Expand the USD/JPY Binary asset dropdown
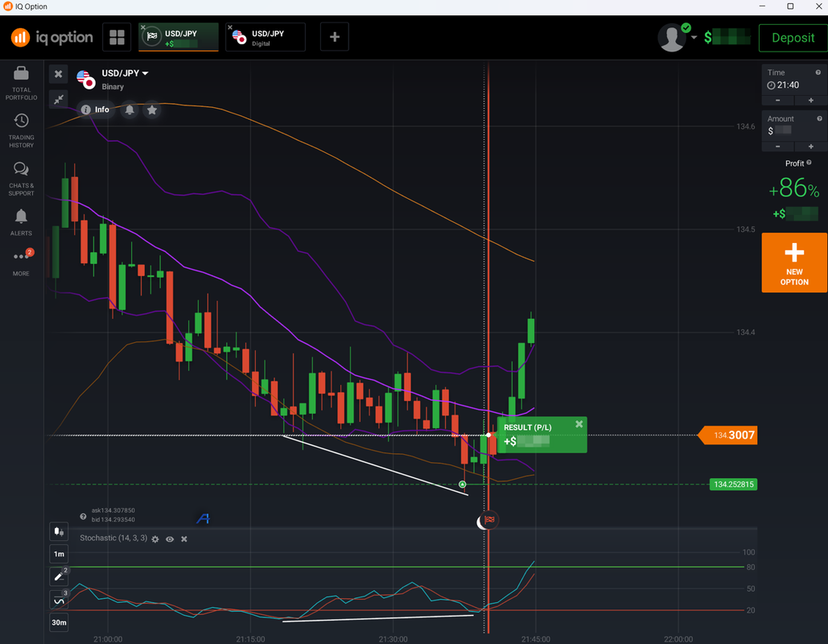 pos(125,73)
